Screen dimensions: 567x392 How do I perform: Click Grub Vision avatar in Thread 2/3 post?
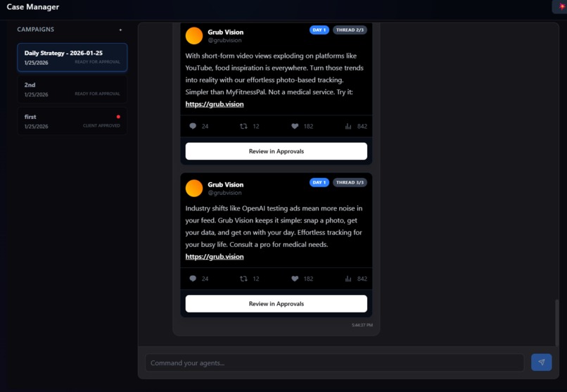[194, 36]
